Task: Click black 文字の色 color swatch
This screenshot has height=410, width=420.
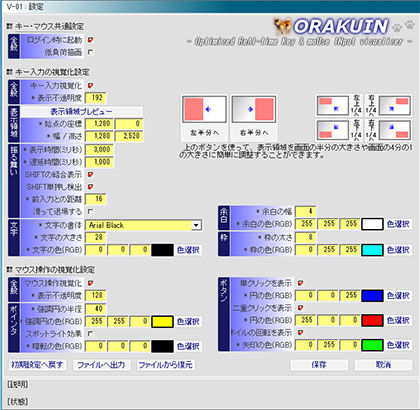Action: click(x=162, y=250)
